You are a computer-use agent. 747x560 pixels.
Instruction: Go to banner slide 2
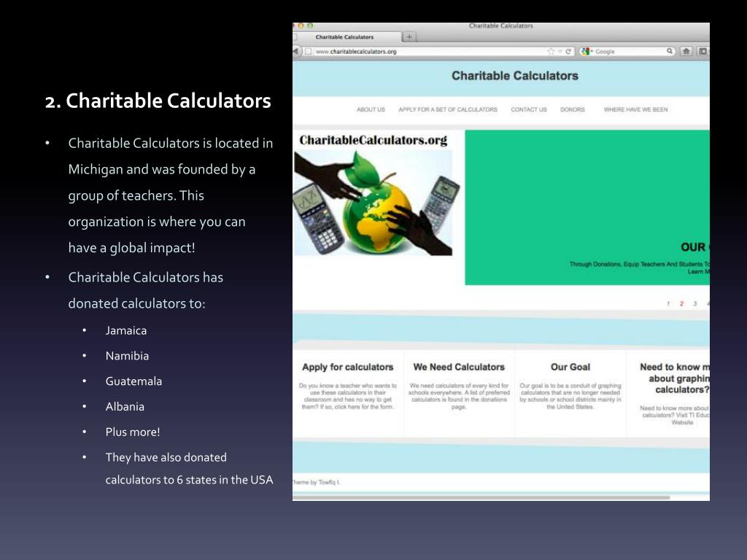click(x=681, y=304)
